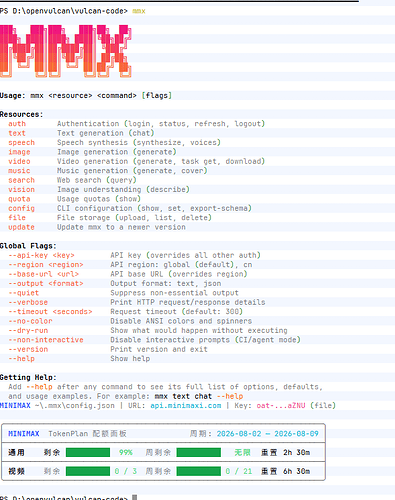Click the 'api.minimaxi.com' URL

(186, 406)
